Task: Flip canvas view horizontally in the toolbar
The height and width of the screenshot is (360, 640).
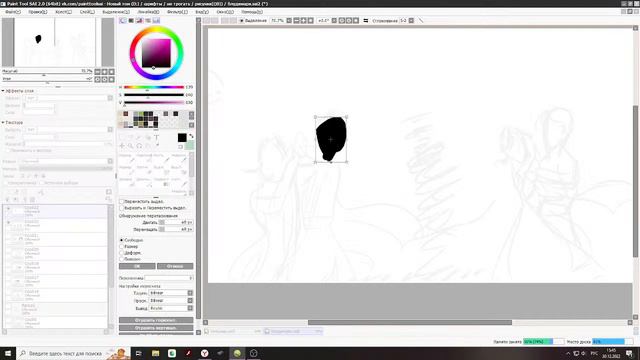Action: point(366,20)
